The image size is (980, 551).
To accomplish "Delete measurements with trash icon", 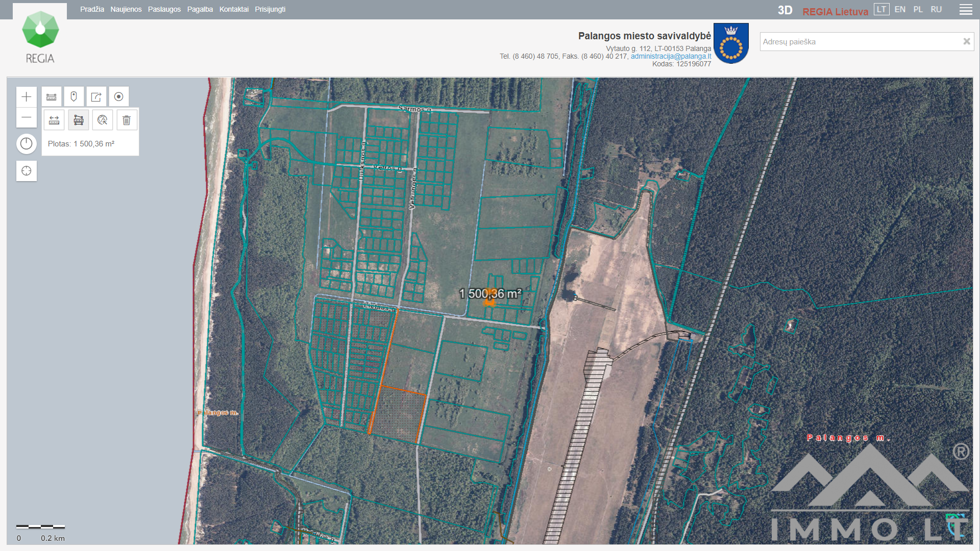I will click(127, 120).
